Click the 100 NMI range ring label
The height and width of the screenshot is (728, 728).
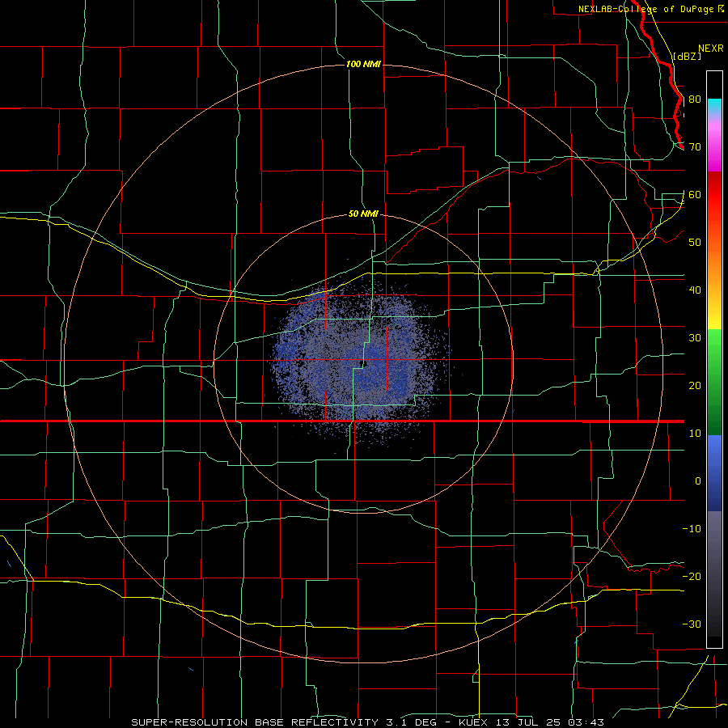(363, 64)
